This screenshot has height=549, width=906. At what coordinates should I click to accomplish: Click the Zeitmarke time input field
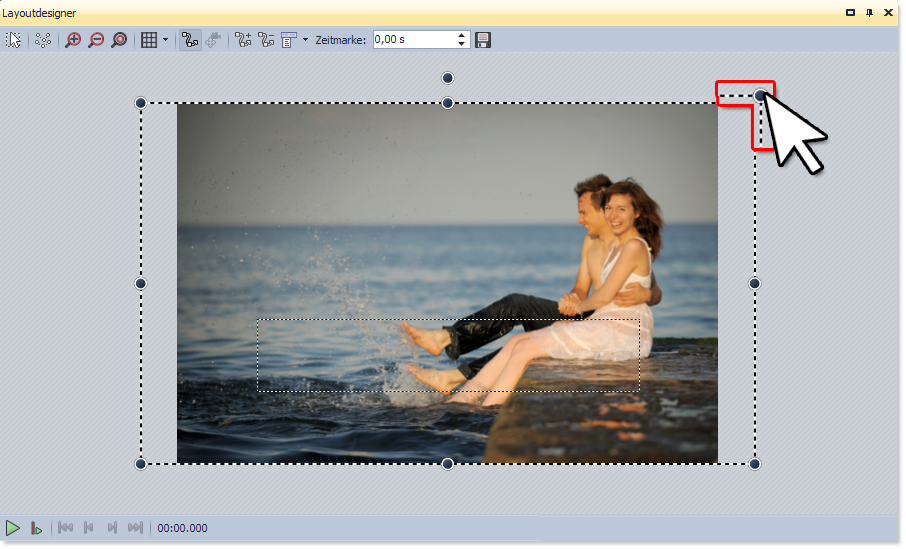[x=412, y=40]
